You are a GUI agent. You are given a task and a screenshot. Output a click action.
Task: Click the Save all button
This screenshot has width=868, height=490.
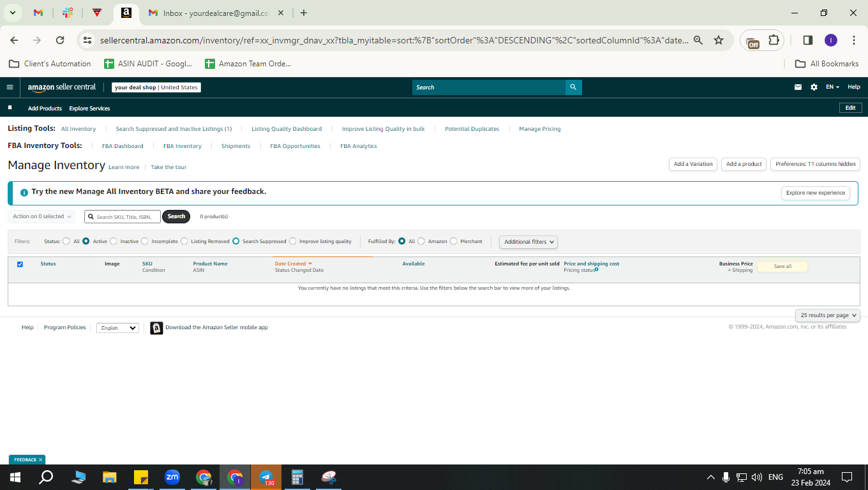782,267
